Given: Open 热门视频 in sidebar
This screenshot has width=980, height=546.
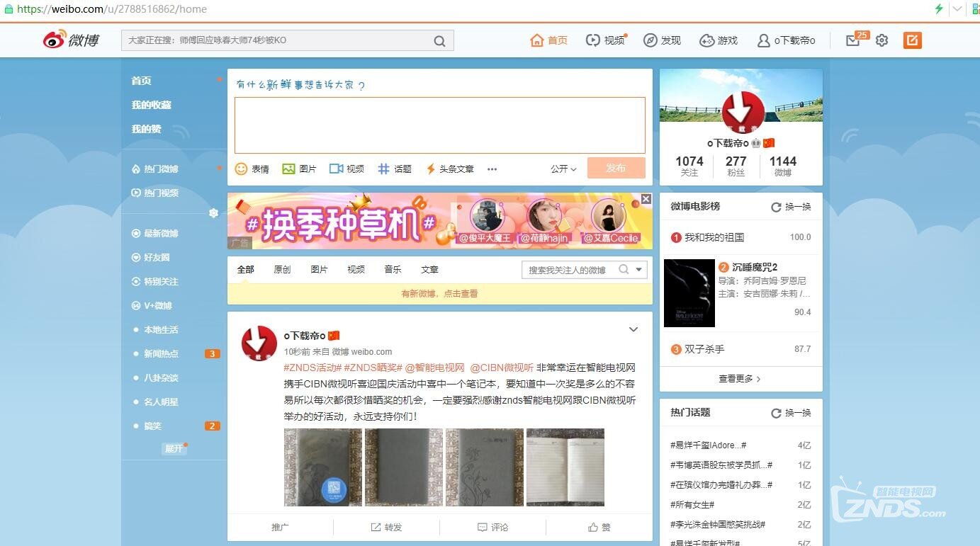Looking at the screenshot, I should click(x=155, y=193).
